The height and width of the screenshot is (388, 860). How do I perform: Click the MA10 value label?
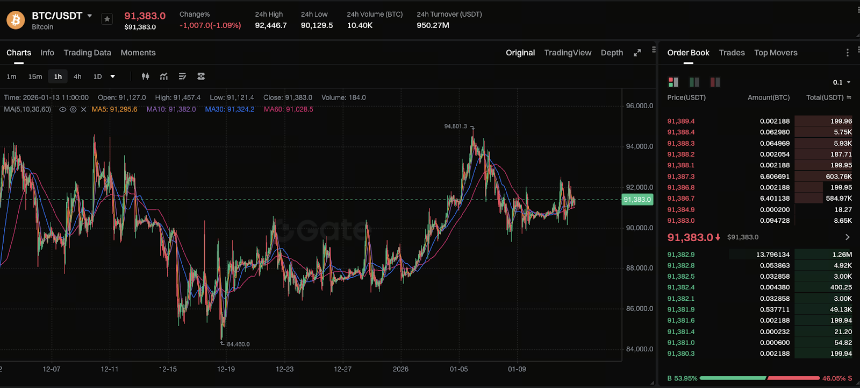(171, 109)
